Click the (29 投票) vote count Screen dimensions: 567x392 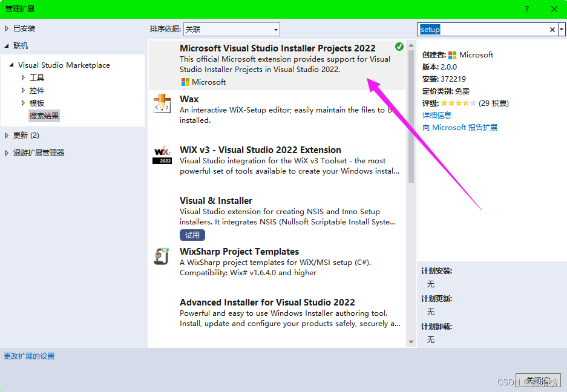[x=494, y=103]
